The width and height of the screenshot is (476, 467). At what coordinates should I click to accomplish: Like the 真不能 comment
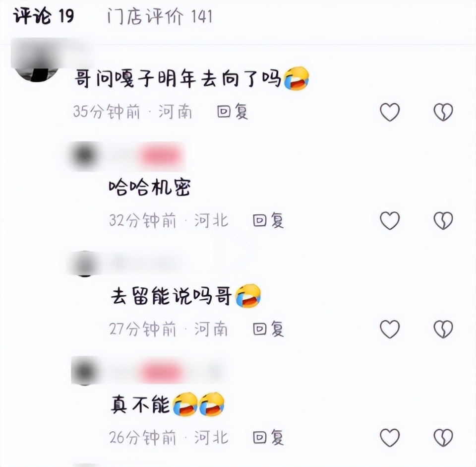390,437
